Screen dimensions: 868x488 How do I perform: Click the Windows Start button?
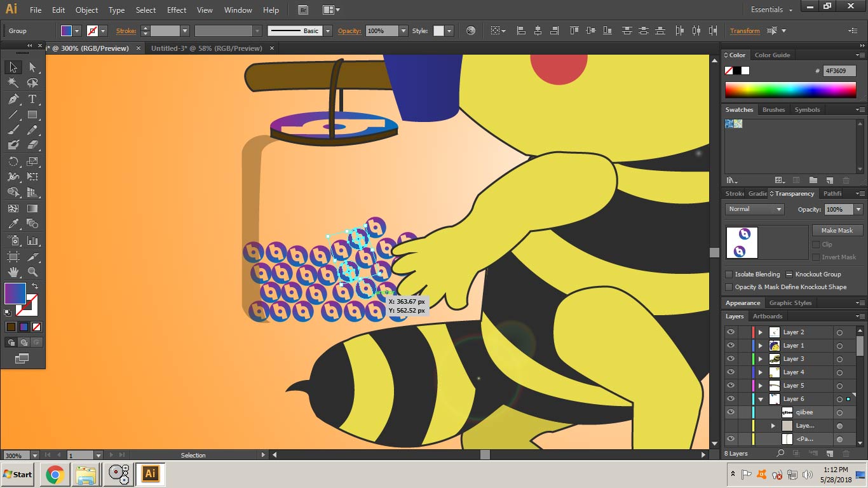click(18, 474)
